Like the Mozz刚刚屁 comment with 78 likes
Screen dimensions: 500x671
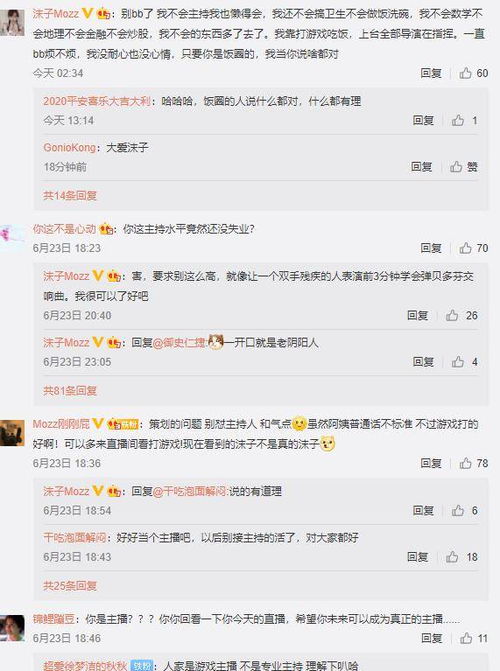tap(473, 463)
